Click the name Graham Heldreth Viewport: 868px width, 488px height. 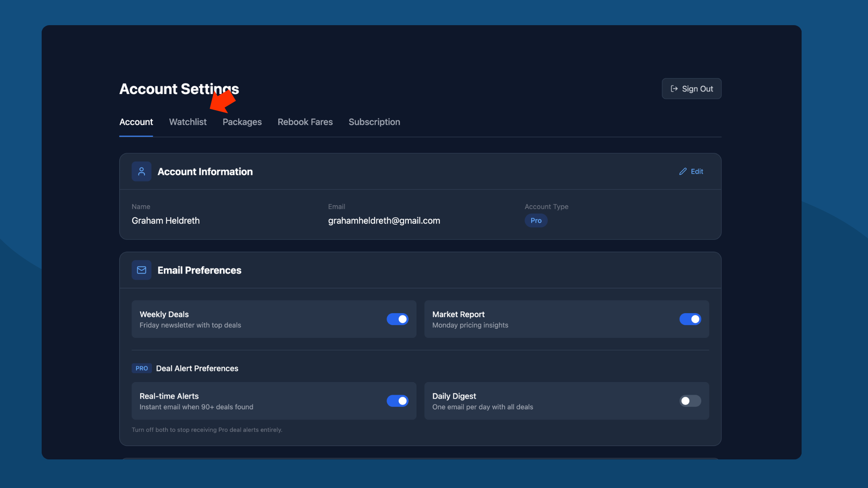pyautogui.click(x=165, y=220)
